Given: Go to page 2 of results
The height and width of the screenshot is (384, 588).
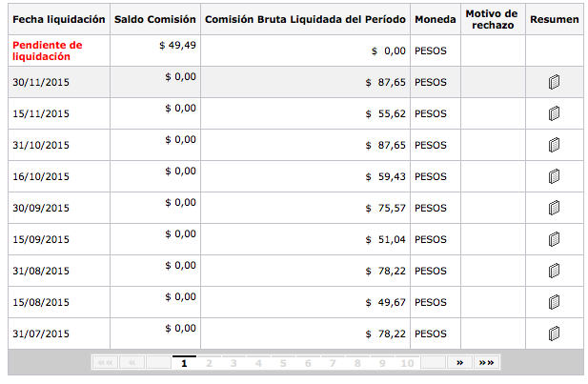Looking at the screenshot, I should (209, 363).
